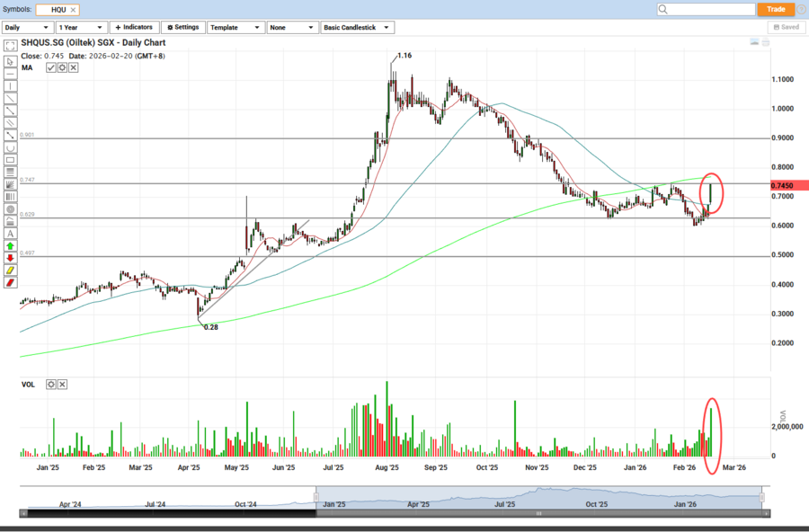809x532 pixels.
Task: Choose the vertical line drawing tool
Action: coord(10,86)
